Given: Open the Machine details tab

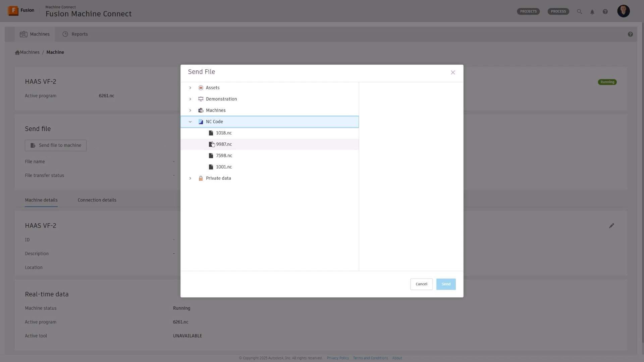Looking at the screenshot, I should coord(41,200).
